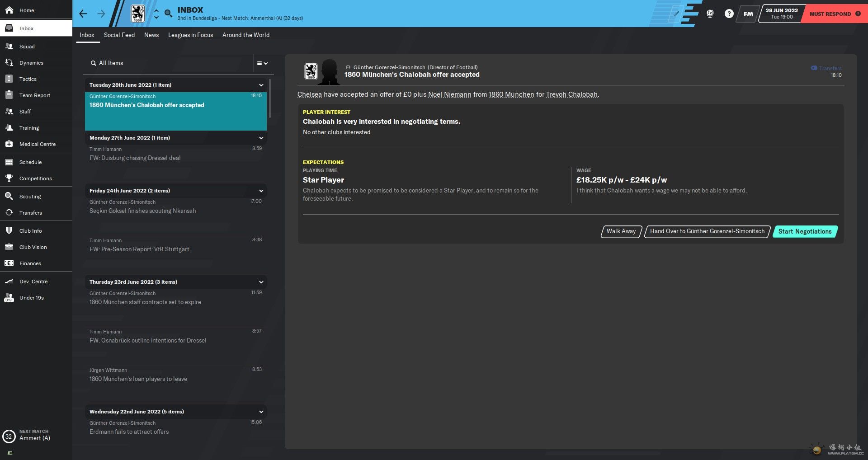Collapse the Friday 24th June 2022 group
The height and width of the screenshot is (460, 868).
point(261,191)
